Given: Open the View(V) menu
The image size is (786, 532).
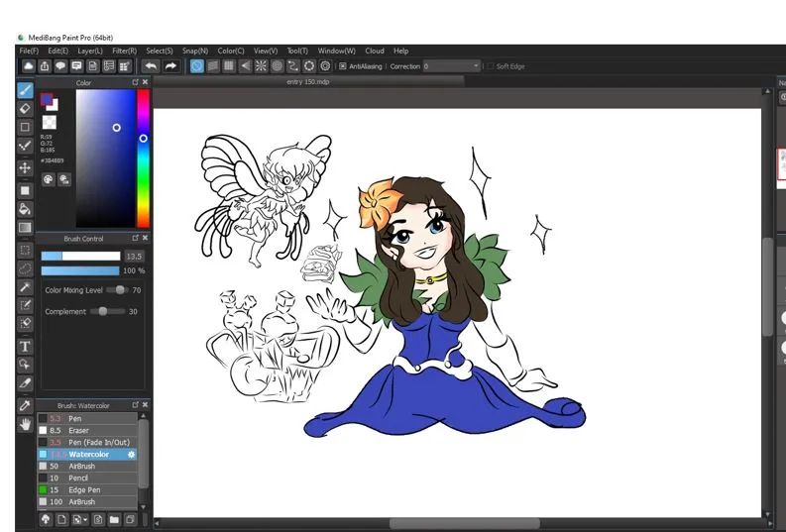Looking at the screenshot, I should click(266, 51).
